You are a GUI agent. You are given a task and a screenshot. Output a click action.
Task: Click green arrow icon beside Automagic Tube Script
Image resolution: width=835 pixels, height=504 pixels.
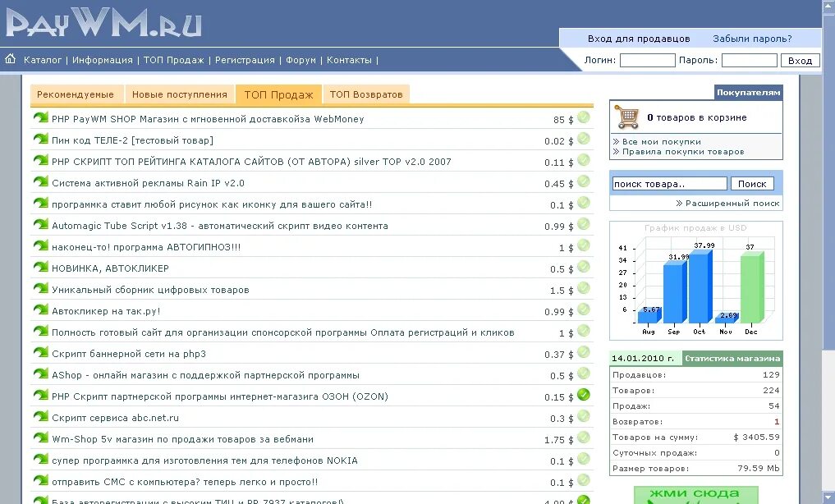[41, 223]
